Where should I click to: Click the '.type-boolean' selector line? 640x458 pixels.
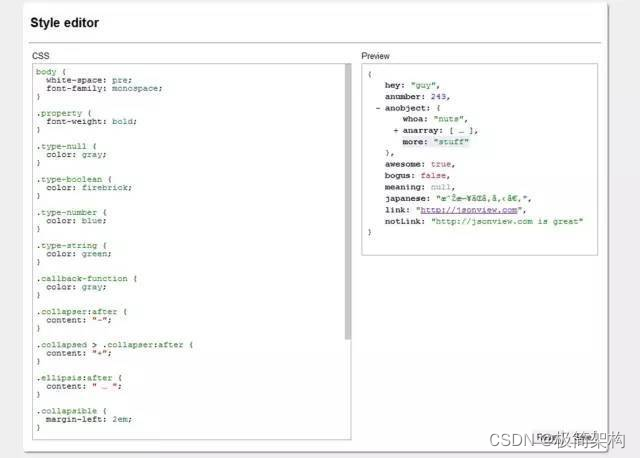tap(73, 179)
